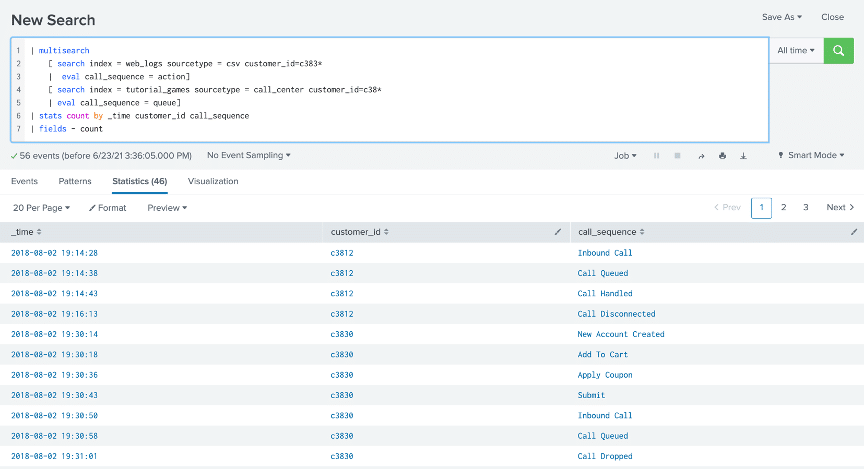Image resolution: width=864 pixels, height=470 pixels.
Task: Click timestamp 2018-08-02 19:16:13
Action: [x=55, y=314]
